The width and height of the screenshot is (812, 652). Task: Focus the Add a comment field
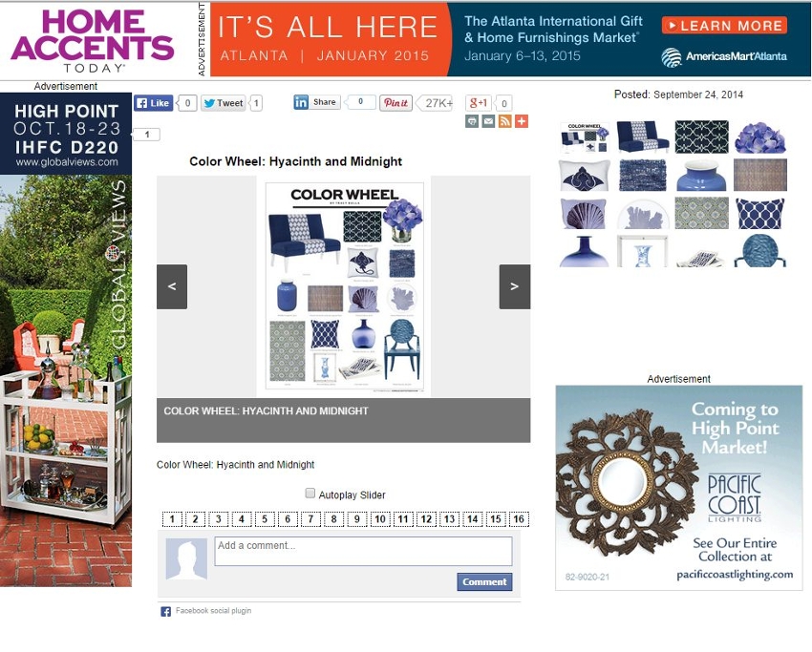point(364,551)
